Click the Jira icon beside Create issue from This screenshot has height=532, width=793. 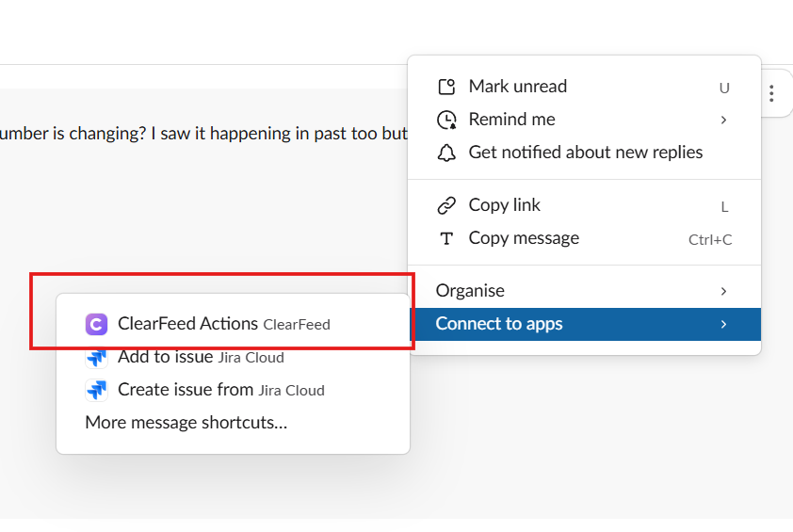(x=96, y=390)
